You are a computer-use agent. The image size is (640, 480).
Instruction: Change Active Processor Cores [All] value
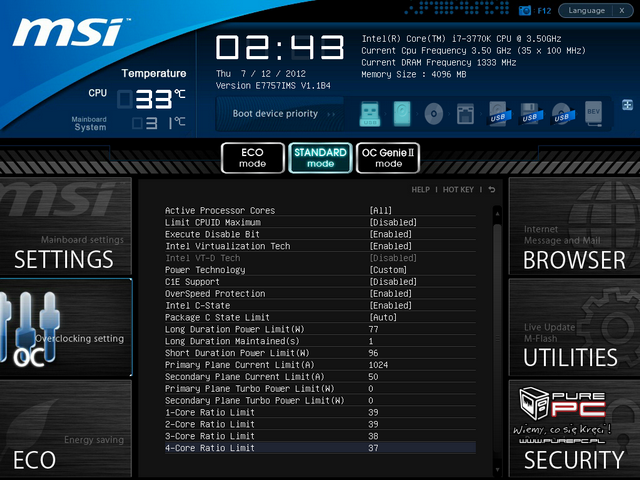(x=380, y=211)
